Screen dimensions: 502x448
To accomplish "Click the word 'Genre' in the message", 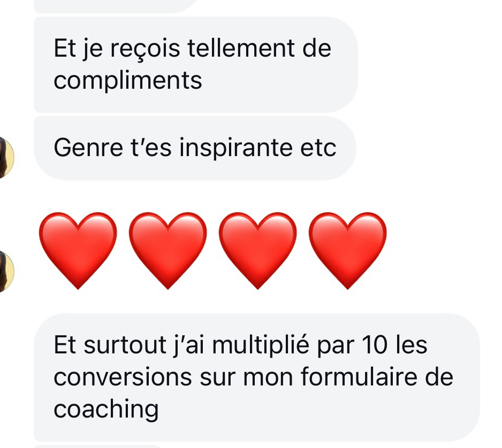I will (88, 148).
